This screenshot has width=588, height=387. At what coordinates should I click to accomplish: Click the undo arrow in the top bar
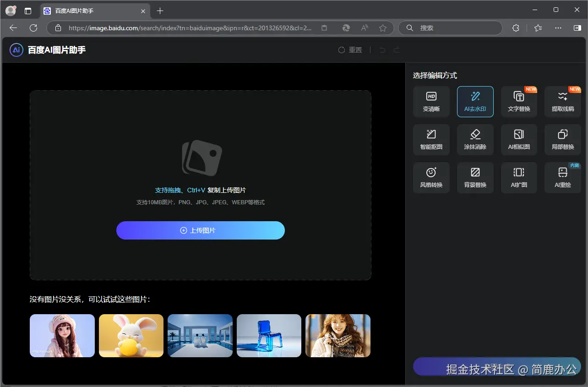(382, 49)
